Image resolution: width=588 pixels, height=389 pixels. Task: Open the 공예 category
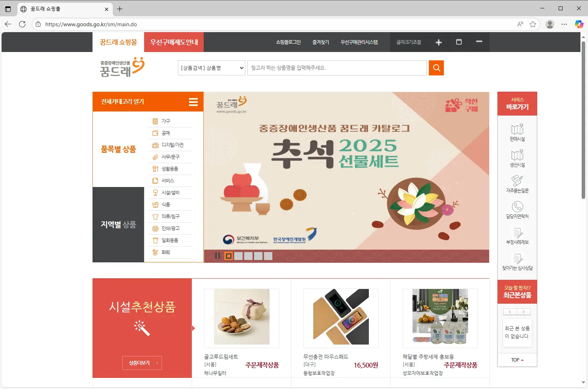166,133
